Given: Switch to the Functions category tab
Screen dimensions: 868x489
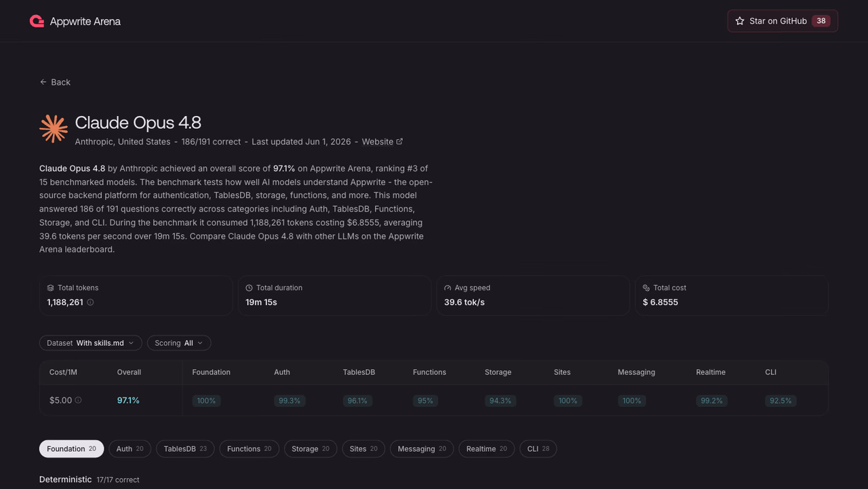Looking at the screenshot, I should 249,449.
